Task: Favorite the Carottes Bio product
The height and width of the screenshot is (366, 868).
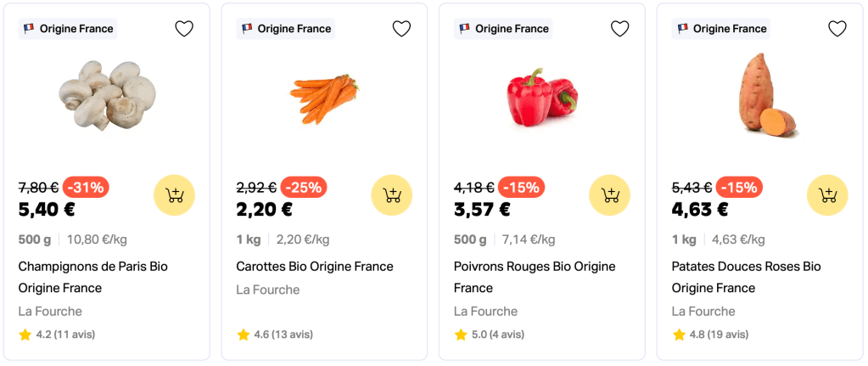Action: click(x=402, y=29)
